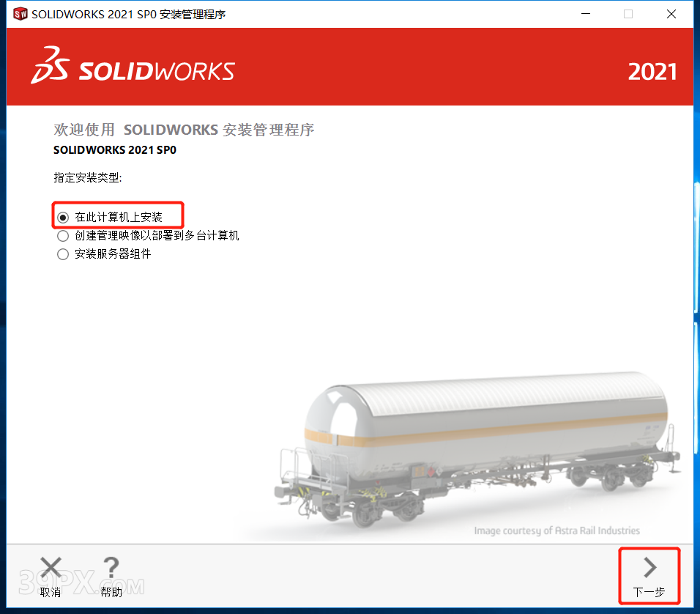Minimize the installation manager window

pos(586,15)
